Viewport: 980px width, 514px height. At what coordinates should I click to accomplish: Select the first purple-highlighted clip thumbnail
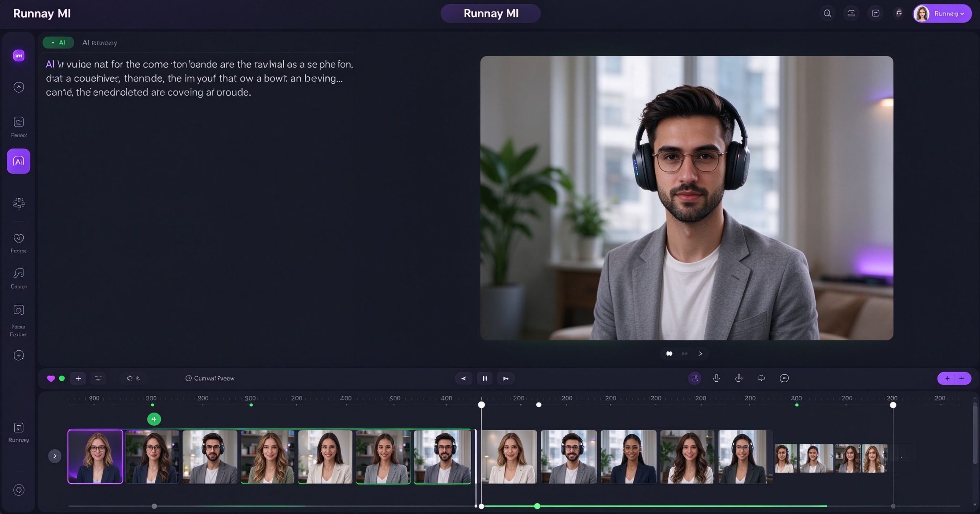click(95, 456)
